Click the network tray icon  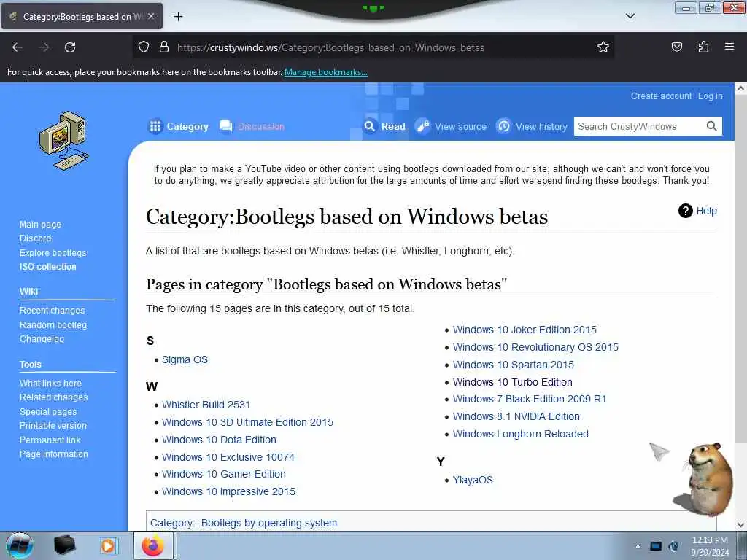click(x=656, y=546)
